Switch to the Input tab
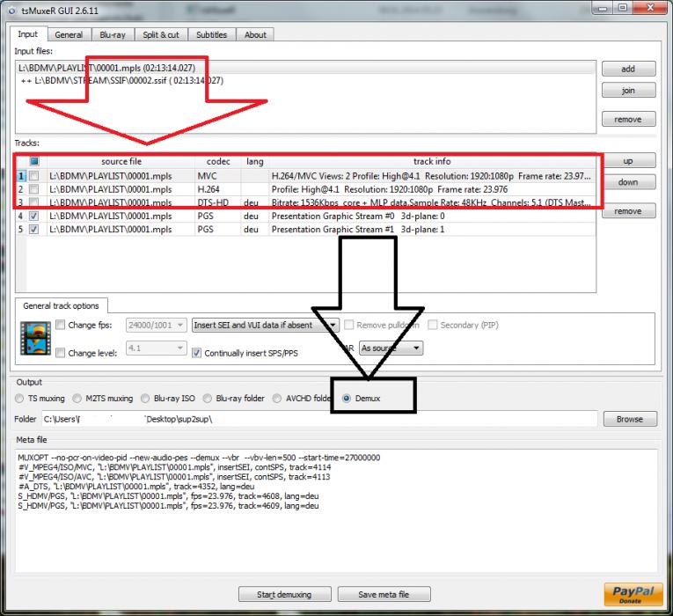The height and width of the screenshot is (616, 673). (x=28, y=34)
